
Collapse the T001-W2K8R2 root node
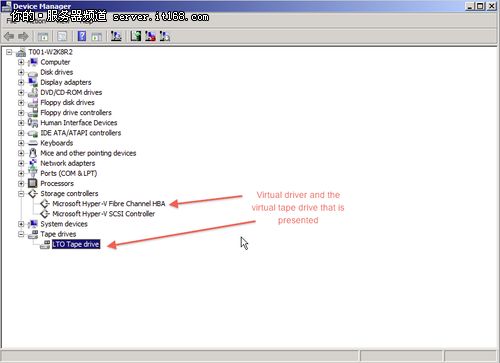tap(9, 52)
